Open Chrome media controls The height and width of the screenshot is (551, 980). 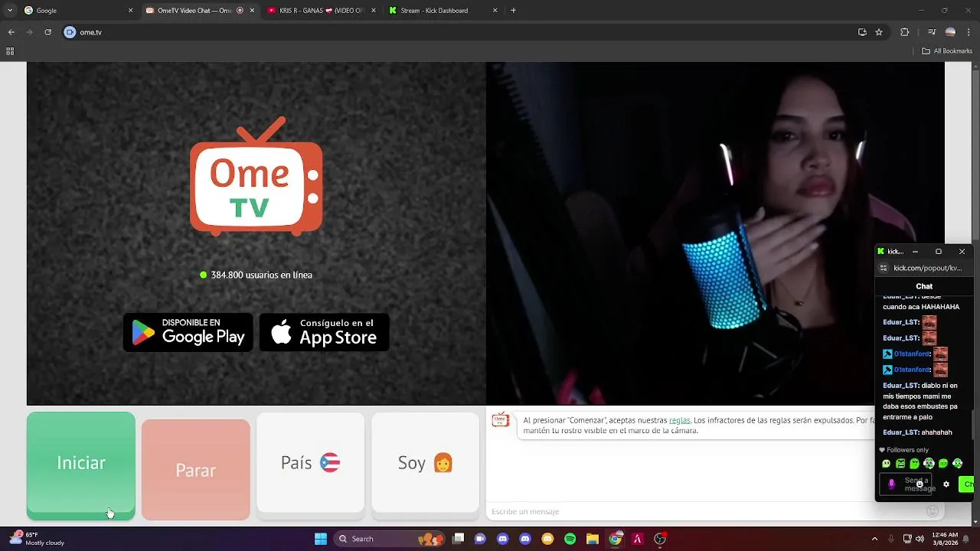click(932, 32)
